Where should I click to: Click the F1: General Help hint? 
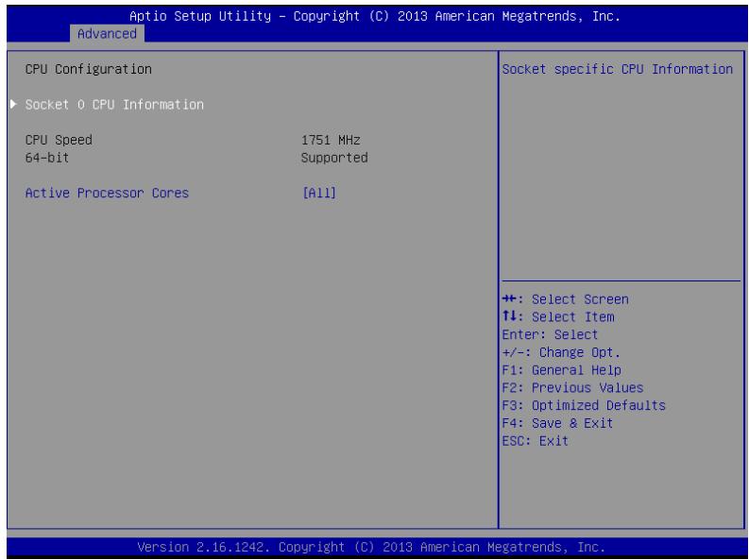(x=561, y=370)
